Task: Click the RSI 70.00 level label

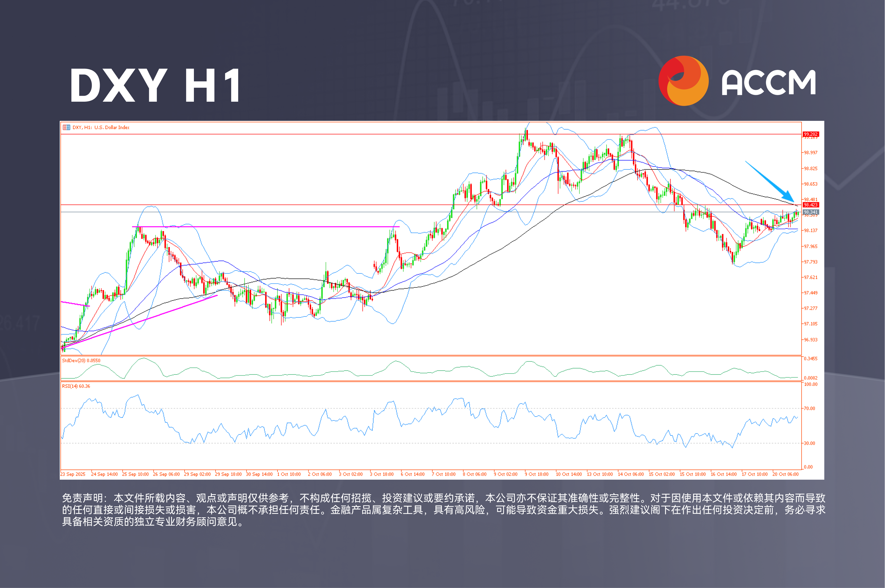Action: (x=809, y=408)
